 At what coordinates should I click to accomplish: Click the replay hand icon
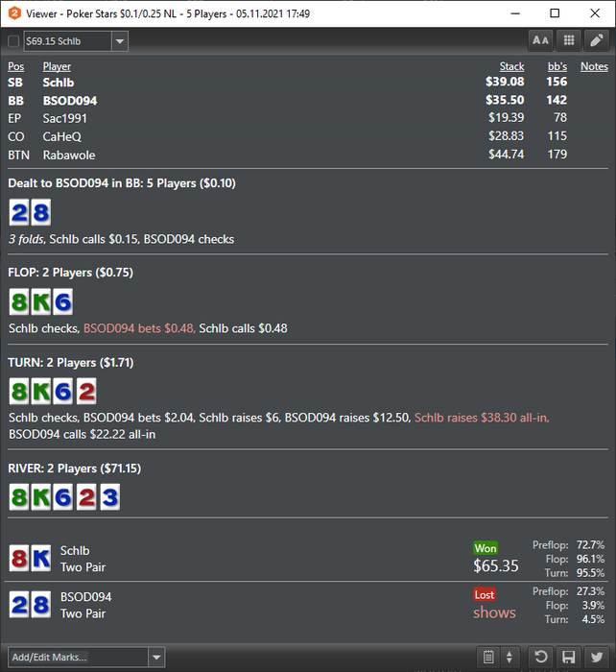540,657
